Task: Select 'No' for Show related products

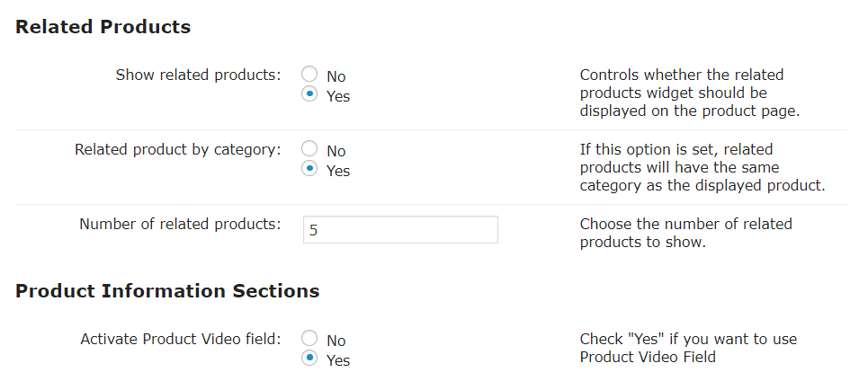Action: coord(309,75)
